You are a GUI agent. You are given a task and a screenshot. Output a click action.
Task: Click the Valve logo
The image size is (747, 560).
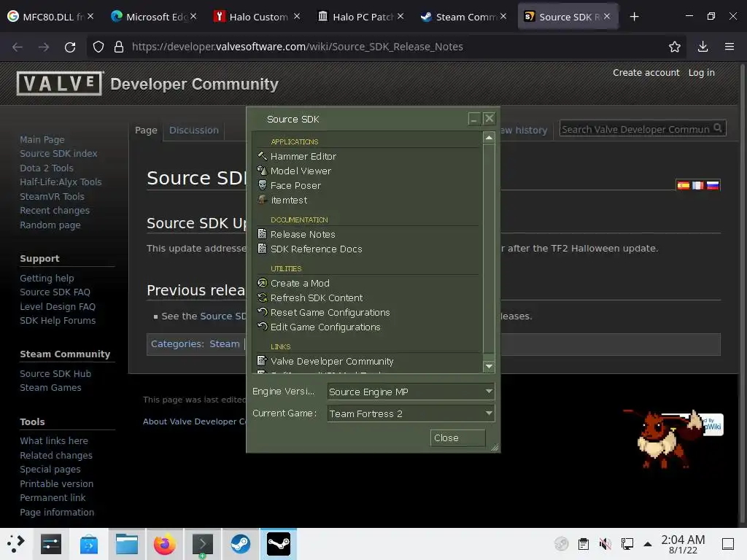coord(60,83)
